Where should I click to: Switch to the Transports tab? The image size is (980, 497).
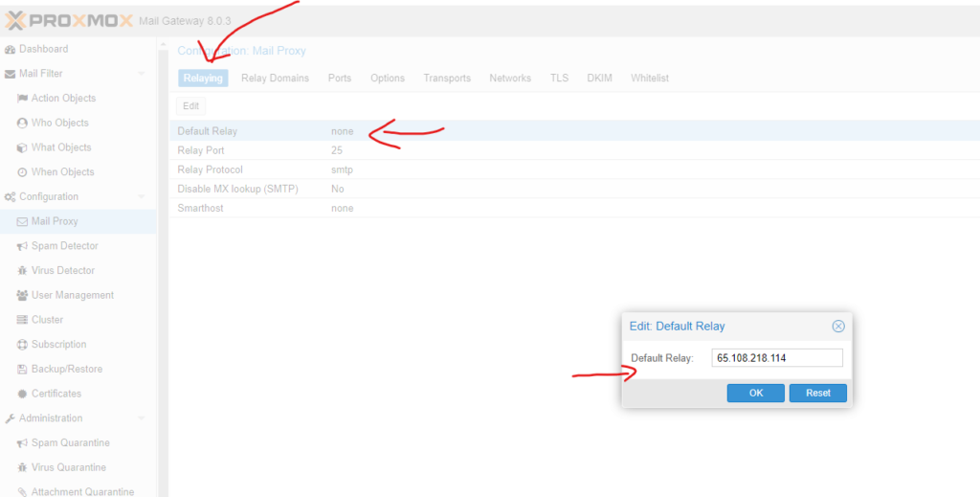point(447,79)
